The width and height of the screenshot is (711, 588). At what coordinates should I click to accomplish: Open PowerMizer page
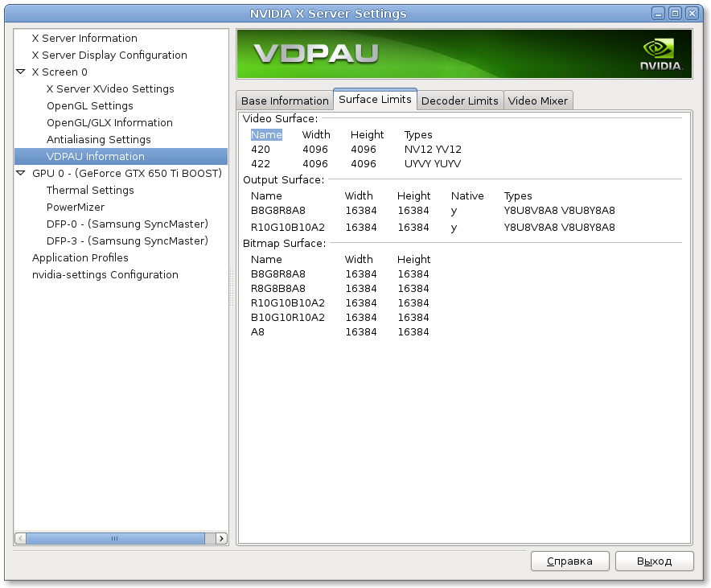pos(76,208)
